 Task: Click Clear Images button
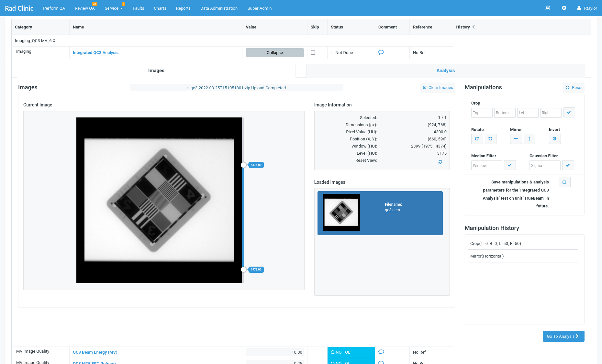point(438,88)
